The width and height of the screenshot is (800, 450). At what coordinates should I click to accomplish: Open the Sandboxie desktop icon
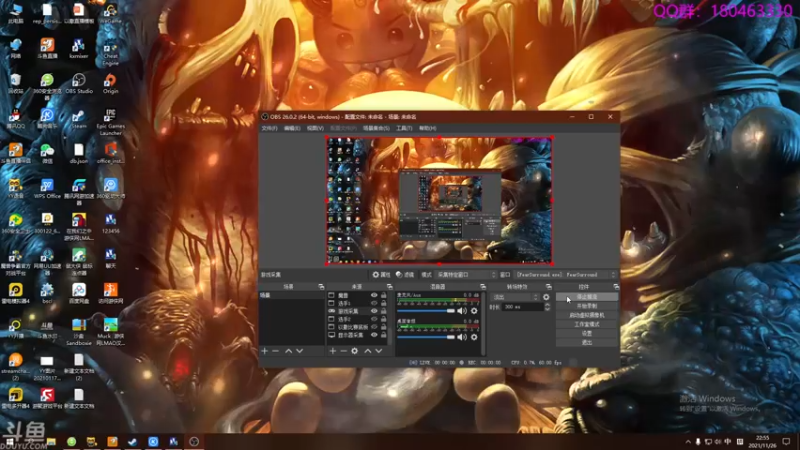pyautogui.click(x=79, y=332)
